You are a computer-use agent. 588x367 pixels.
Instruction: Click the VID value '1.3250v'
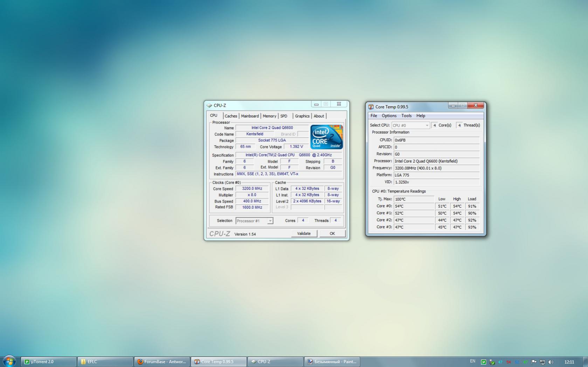point(436,182)
